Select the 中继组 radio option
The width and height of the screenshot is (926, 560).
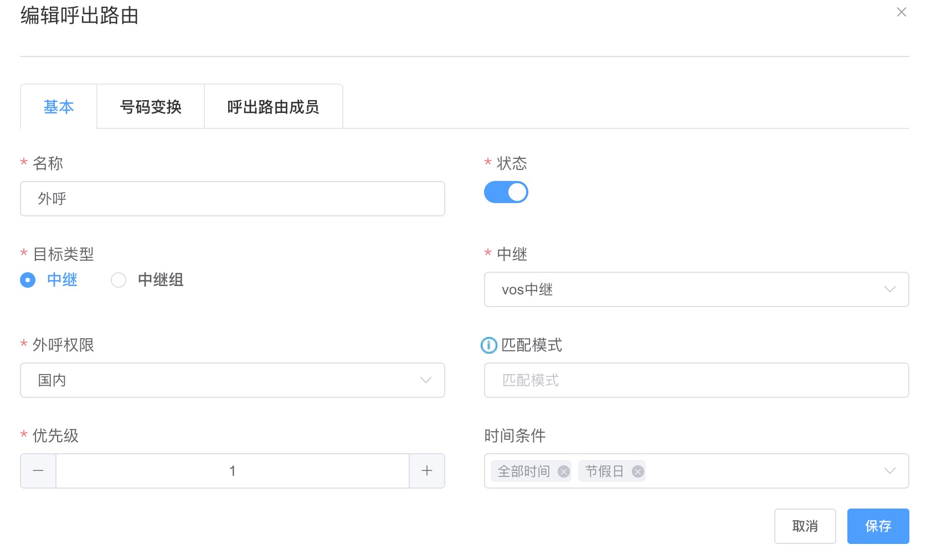(x=119, y=280)
